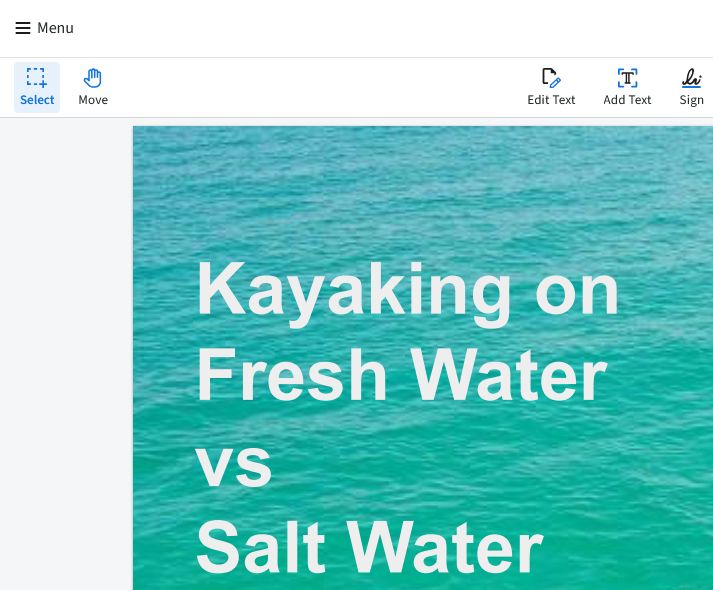Viewport: 713px width, 590px height.
Task: Click the Edit Text pencil-page icon
Action: [551, 78]
